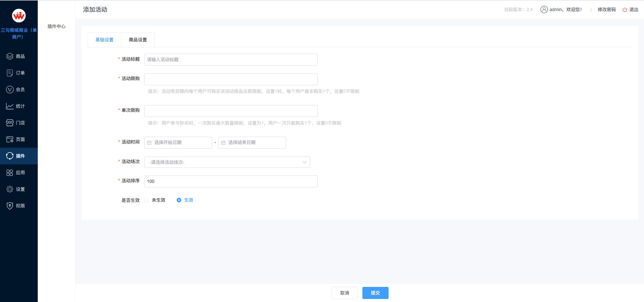Select the 生效 radio button
The width and height of the screenshot is (644, 302).
179,200
